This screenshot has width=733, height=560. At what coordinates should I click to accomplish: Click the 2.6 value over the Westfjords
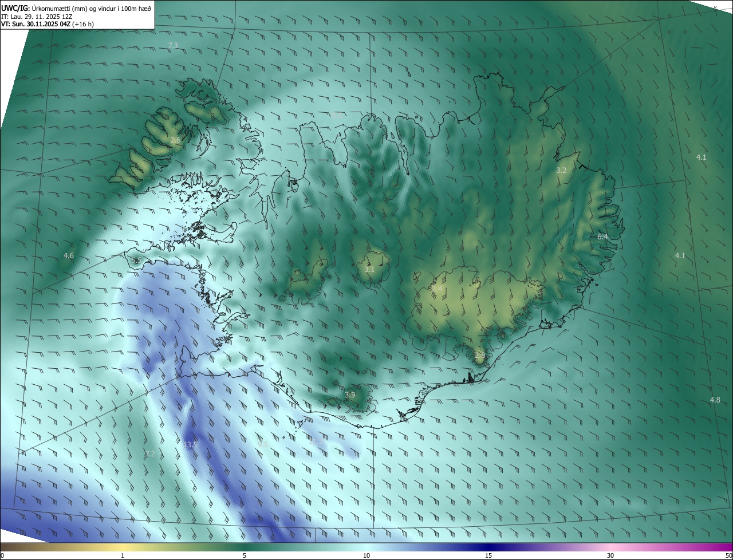coord(175,140)
